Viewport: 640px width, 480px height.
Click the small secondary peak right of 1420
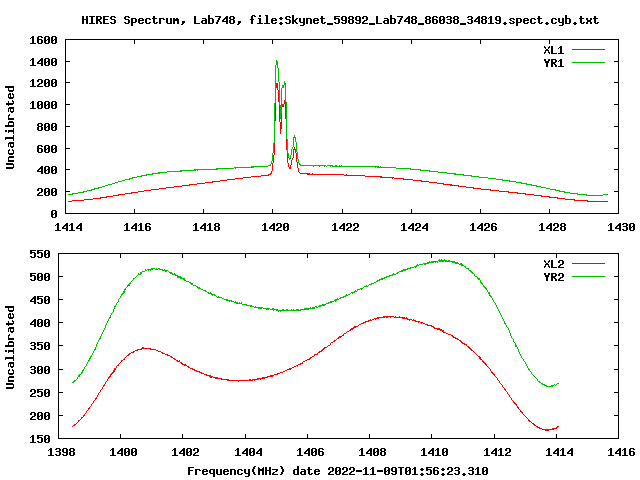pyautogui.click(x=294, y=140)
